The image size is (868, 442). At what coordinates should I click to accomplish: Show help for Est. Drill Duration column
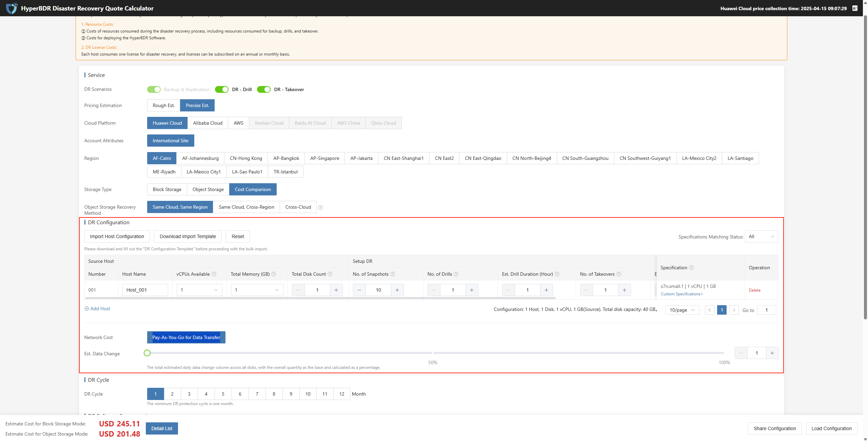click(557, 274)
